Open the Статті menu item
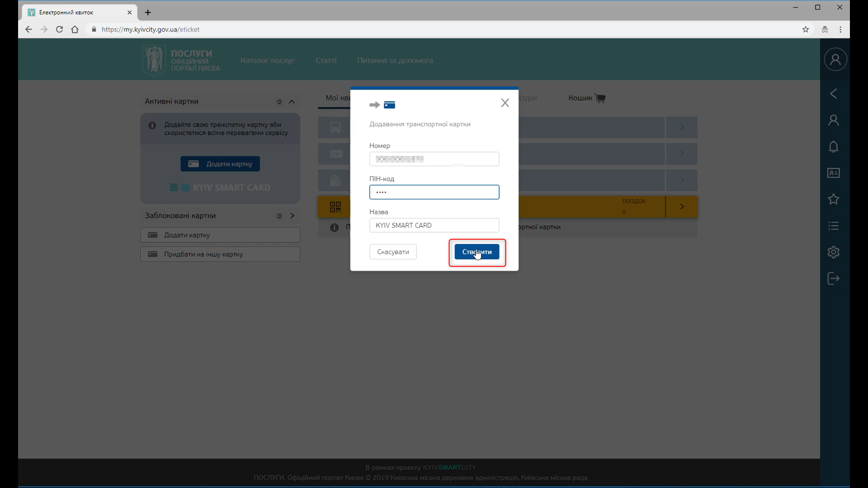Screen dimensions: 868x488 tap(325, 60)
